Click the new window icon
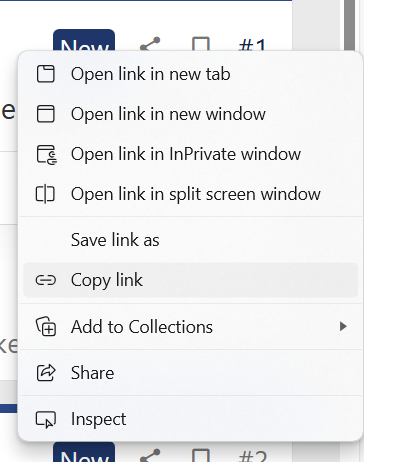The height and width of the screenshot is (462, 394). pyautogui.click(x=46, y=114)
